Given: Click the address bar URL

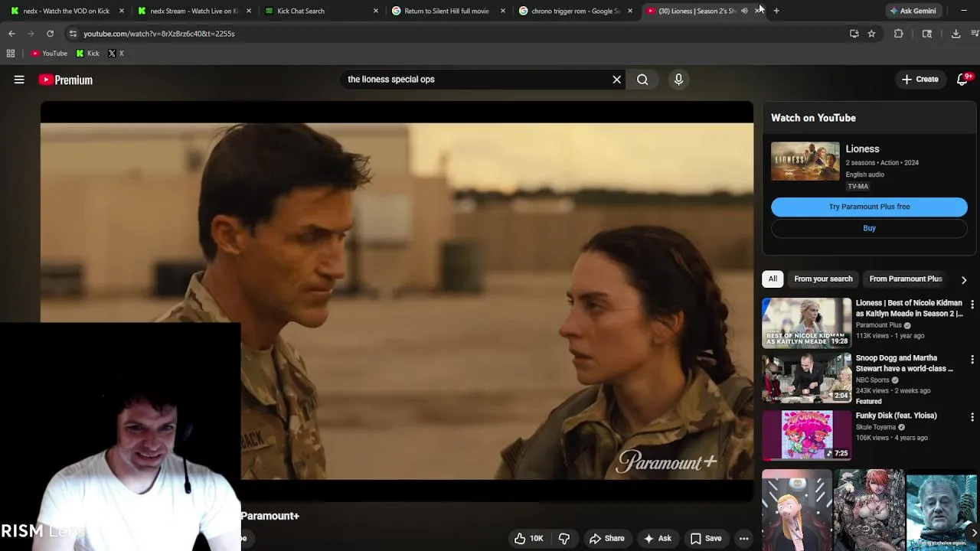Looking at the screenshot, I should (159, 34).
